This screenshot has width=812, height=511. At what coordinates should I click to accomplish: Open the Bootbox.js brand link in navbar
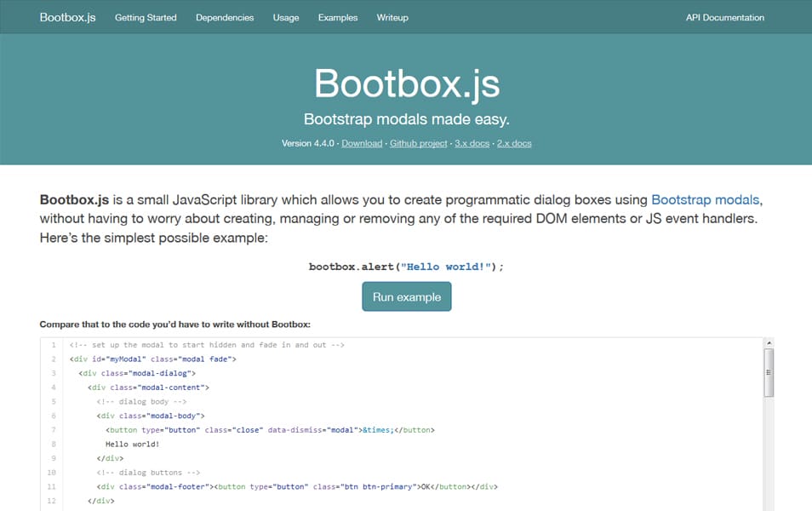coord(68,17)
